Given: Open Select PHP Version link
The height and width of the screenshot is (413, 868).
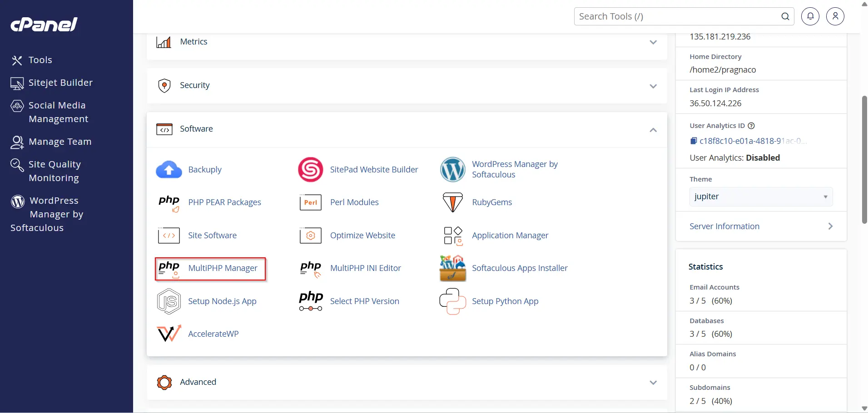Looking at the screenshot, I should tap(364, 301).
